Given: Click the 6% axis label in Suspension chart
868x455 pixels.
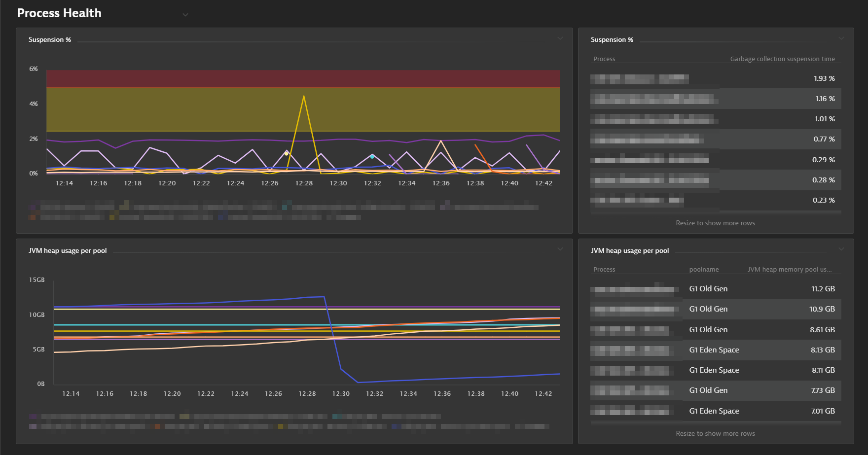Looking at the screenshot, I should coord(34,69).
